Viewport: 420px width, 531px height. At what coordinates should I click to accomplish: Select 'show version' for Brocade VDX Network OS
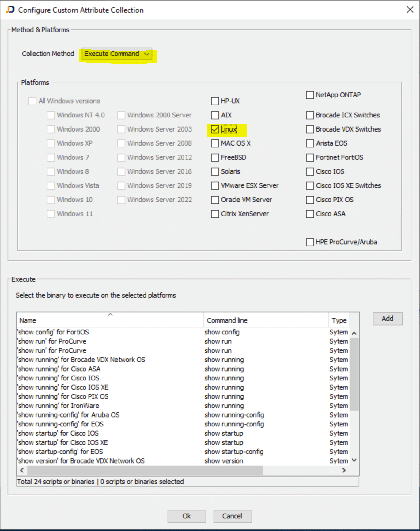coord(183,461)
